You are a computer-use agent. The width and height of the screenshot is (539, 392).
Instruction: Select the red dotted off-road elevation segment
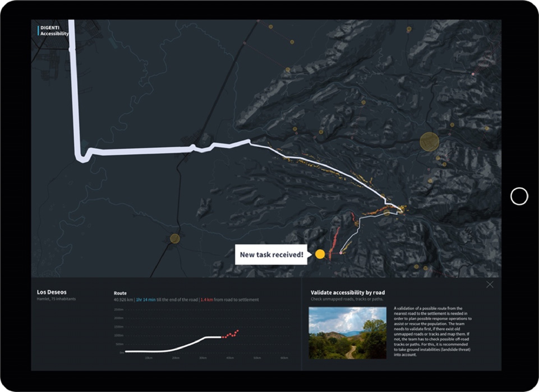tap(231, 334)
